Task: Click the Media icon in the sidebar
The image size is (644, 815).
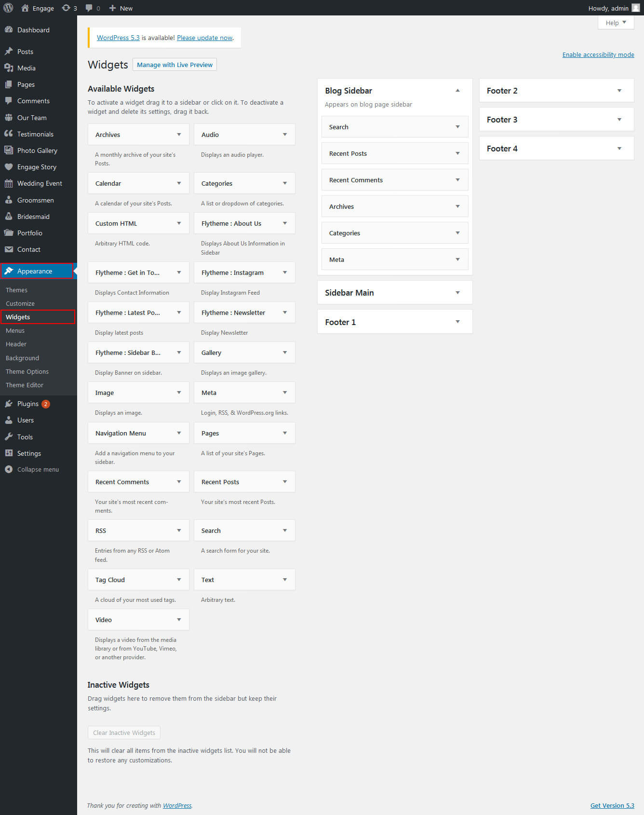Action: (9, 68)
